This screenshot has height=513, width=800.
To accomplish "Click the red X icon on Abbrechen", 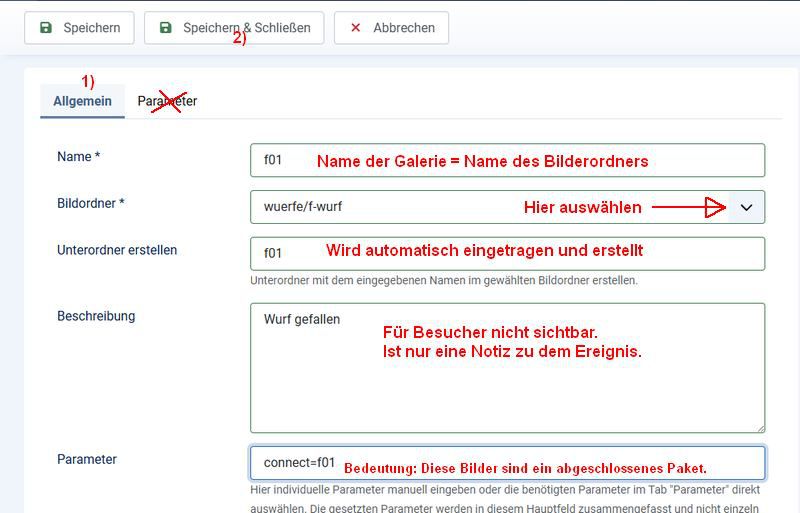I will tap(356, 28).
